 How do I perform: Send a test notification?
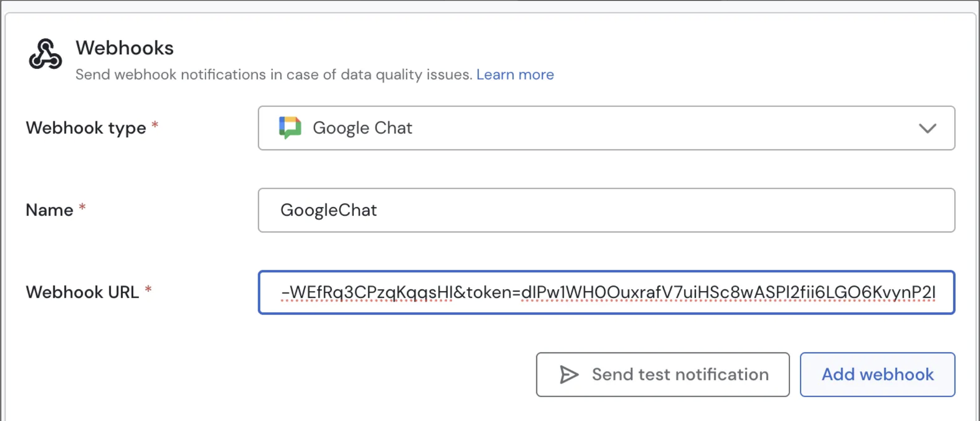[662, 374]
